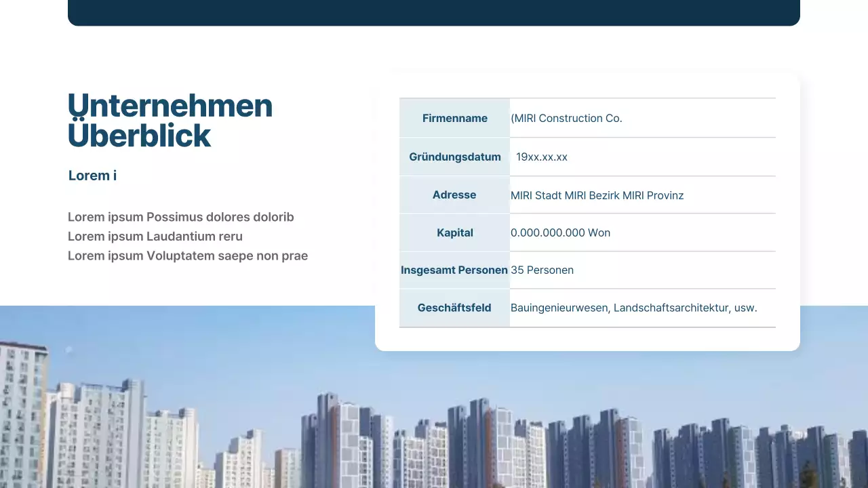The image size is (868, 488).
Task: Select the "Lorem ipsum Laudantium reru" text line
Action: [155, 236]
